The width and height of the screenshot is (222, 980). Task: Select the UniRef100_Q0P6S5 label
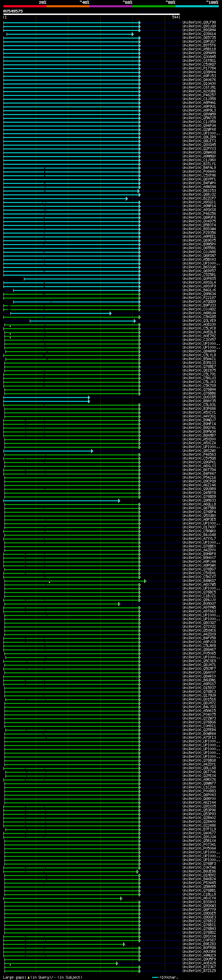point(199,279)
